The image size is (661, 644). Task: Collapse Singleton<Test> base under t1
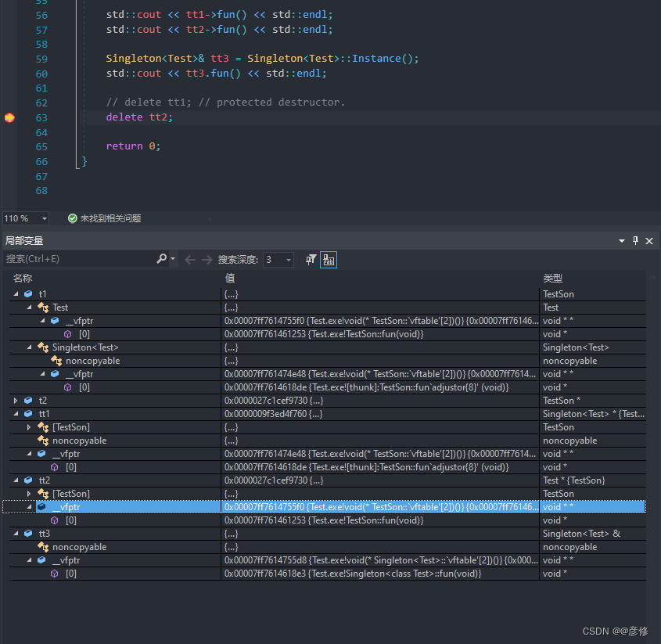(29, 347)
